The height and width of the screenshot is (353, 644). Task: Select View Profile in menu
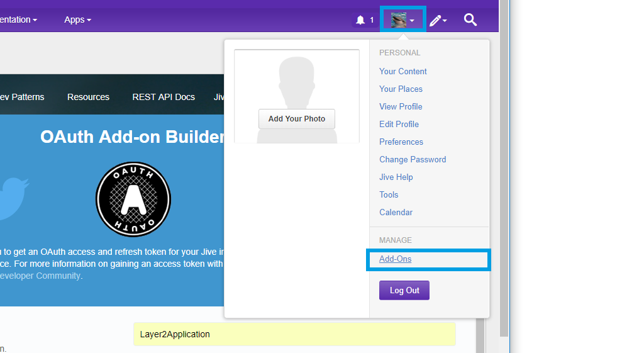401,106
